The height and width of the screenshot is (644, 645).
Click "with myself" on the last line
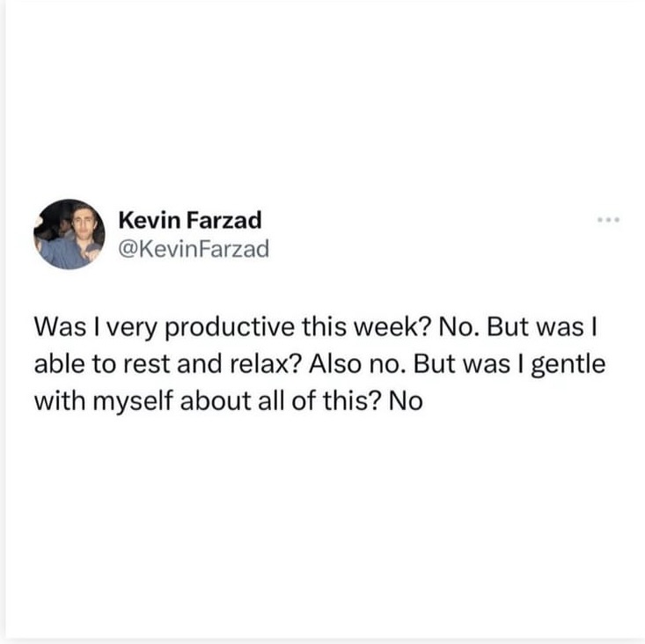click(103, 402)
